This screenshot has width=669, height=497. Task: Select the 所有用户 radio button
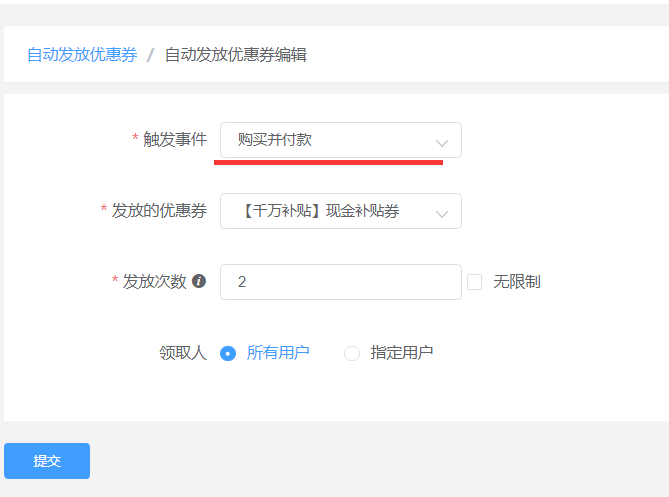tap(228, 353)
